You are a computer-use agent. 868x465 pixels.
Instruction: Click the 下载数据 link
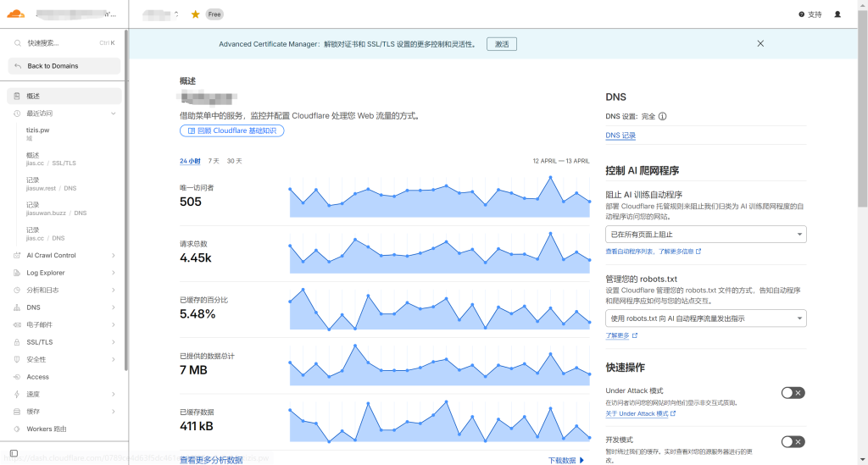click(565, 460)
